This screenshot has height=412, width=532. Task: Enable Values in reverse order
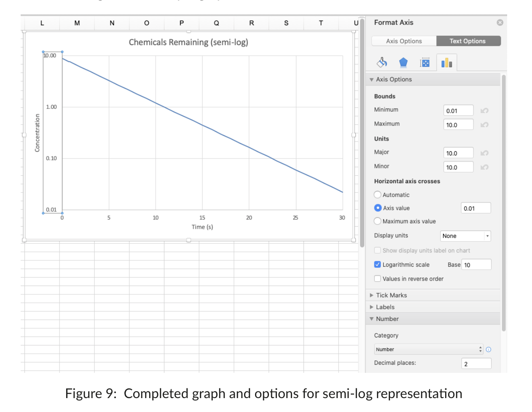pyautogui.click(x=378, y=279)
